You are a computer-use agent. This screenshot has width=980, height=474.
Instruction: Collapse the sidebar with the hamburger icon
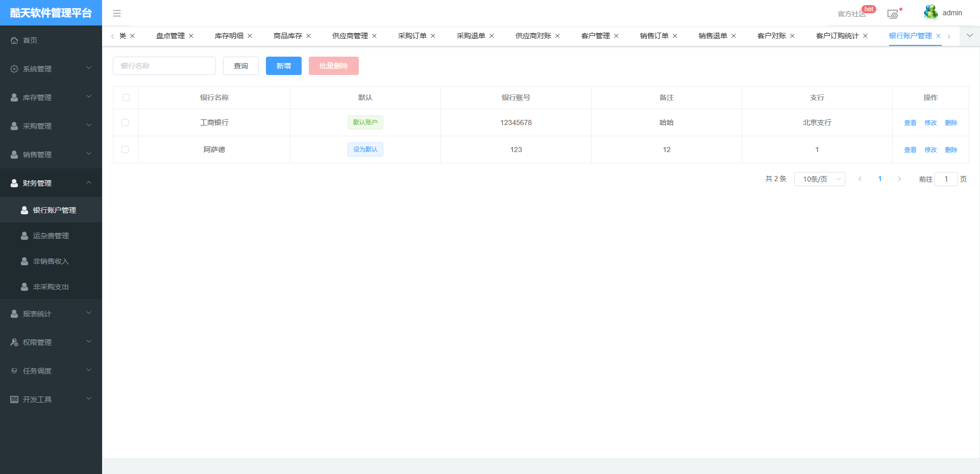pos(117,13)
